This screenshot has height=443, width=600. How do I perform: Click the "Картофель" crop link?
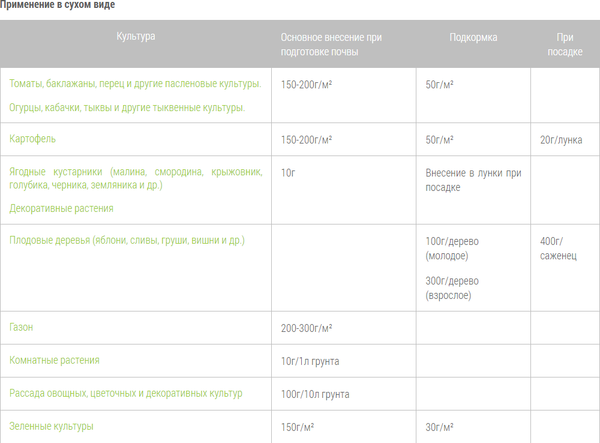tap(32, 138)
